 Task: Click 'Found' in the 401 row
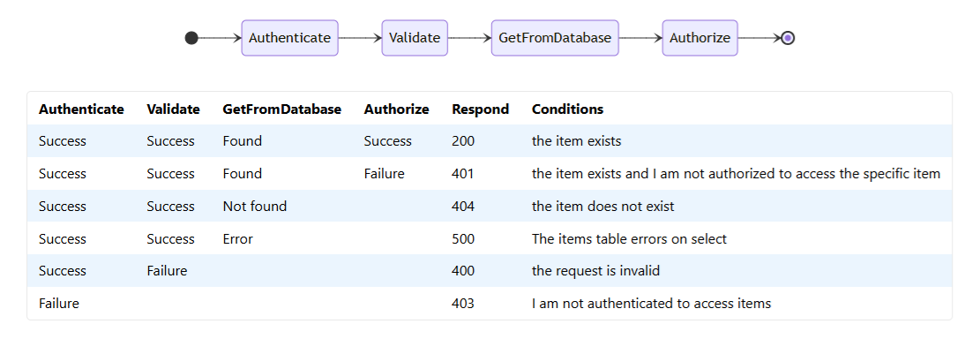(x=243, y=174)
